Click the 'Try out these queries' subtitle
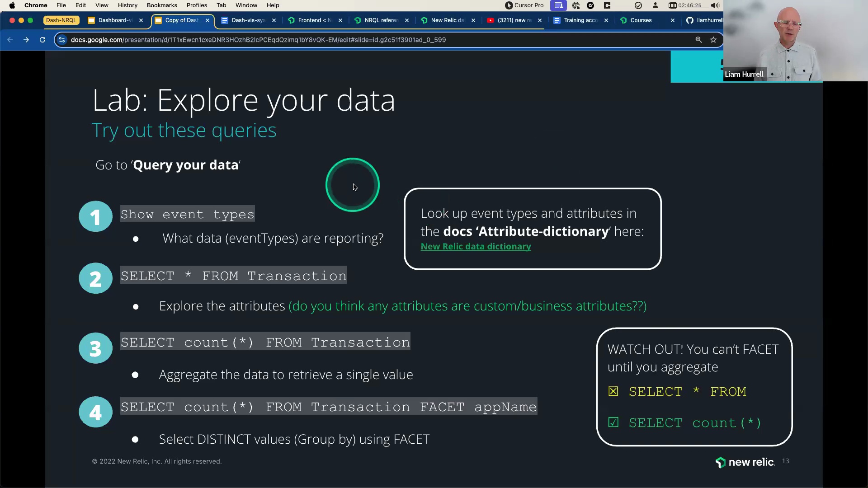The height and width of the screenshot is (488, 868). coord(184,131)
